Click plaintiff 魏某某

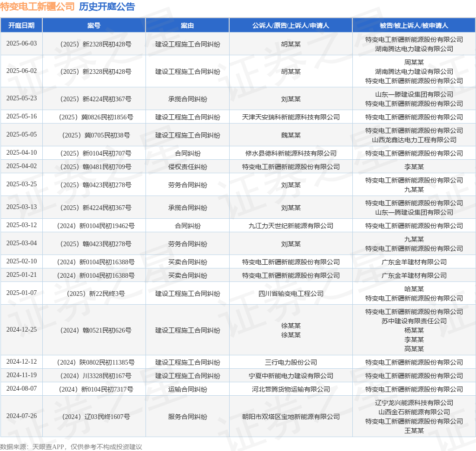(x=291, y=135)
